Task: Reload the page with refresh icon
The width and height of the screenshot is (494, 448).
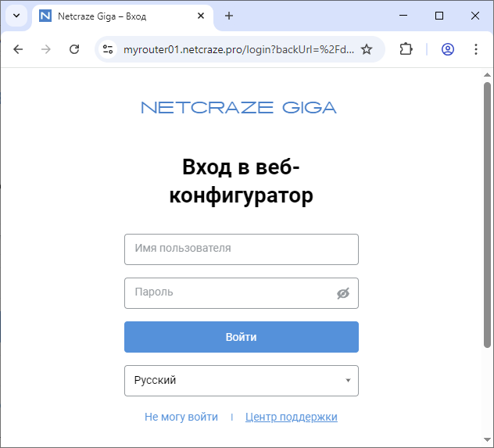Action: pos(74,49)
